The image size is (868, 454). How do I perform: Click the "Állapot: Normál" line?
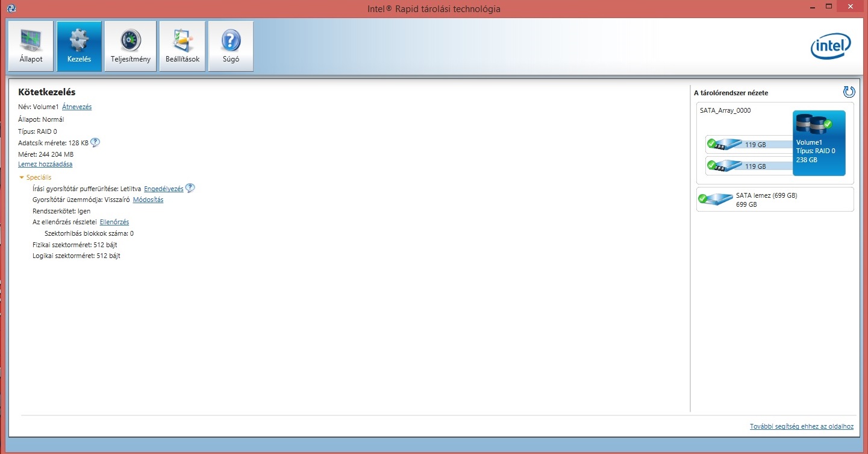41,119
